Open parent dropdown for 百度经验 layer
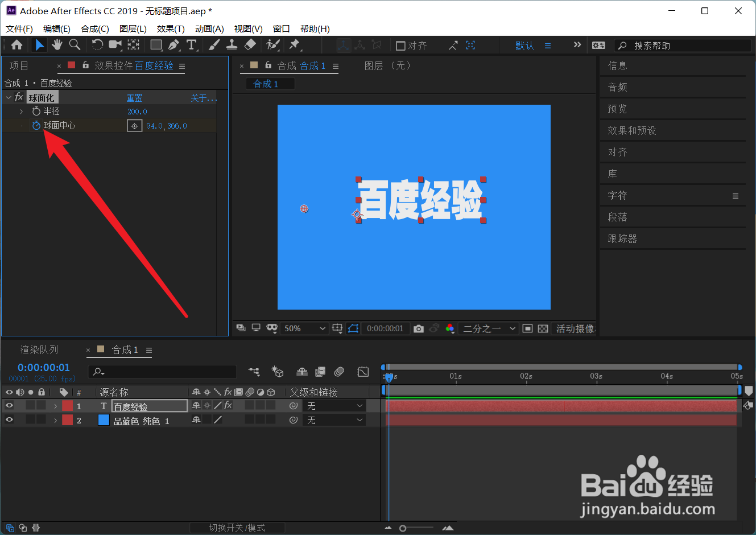This screenshot has height=535, width=756. click(x=334, y=406)
